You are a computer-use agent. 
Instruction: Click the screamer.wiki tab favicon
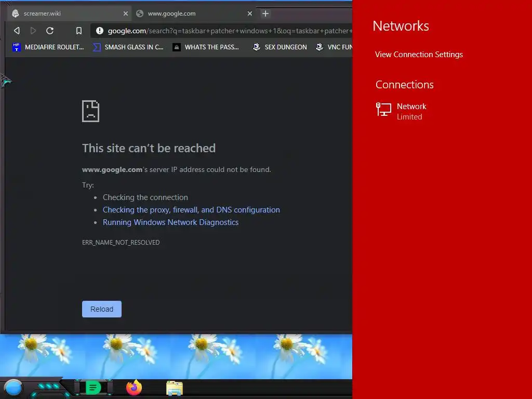click(15, 14)
